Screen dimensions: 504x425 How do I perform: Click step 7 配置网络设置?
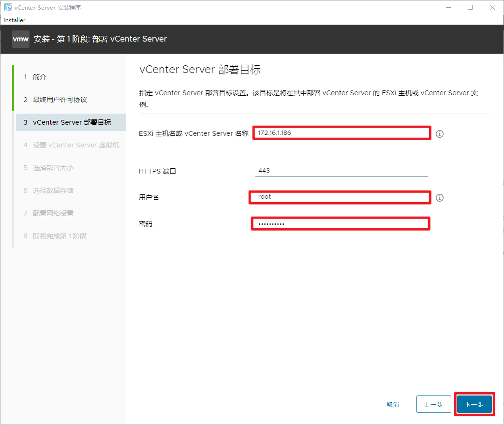(53, 213)
